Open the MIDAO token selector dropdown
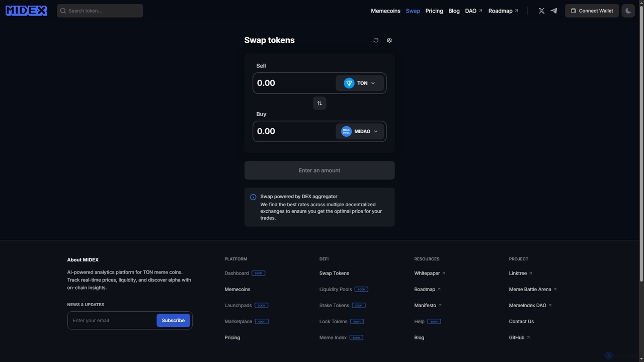 (x=360, y=131)
